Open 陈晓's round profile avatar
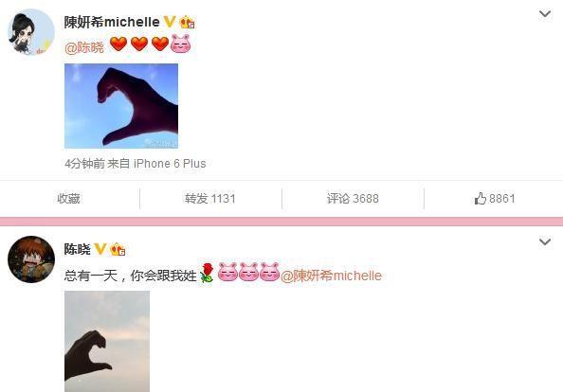563x392 pixels. 31,259
